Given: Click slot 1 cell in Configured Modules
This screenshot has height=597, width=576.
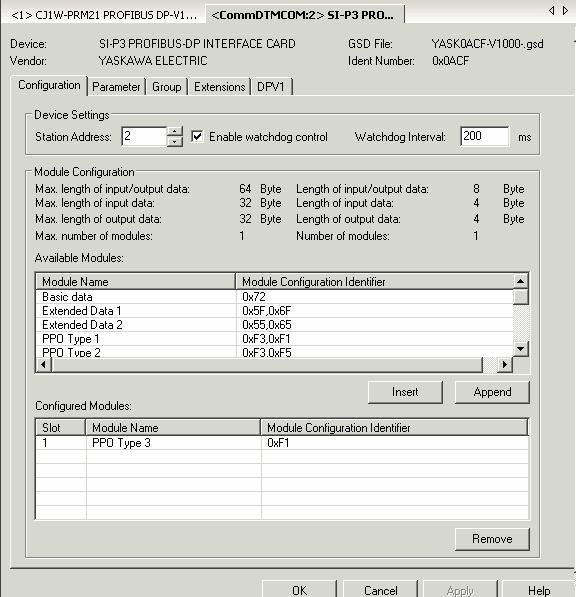Looking at the screenshot, I should tap(61, 443).
